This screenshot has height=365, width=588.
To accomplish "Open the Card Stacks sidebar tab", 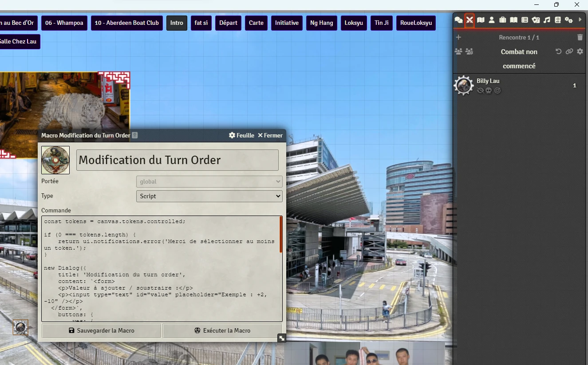I will click(536, 20).
